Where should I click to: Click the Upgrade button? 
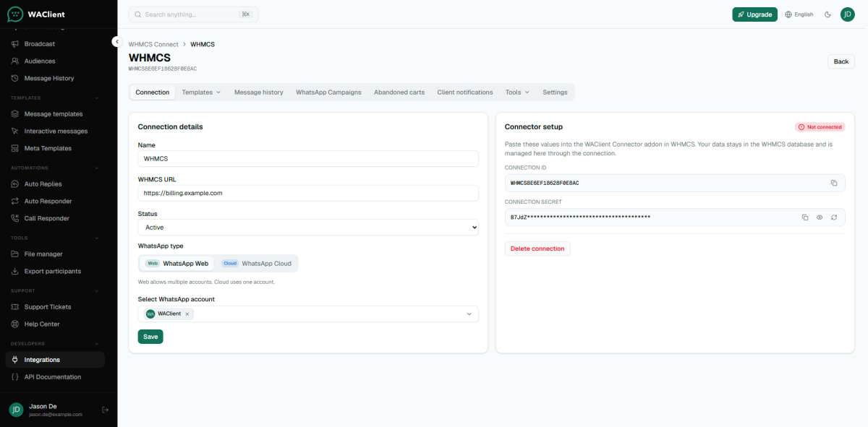pos(754,14)
